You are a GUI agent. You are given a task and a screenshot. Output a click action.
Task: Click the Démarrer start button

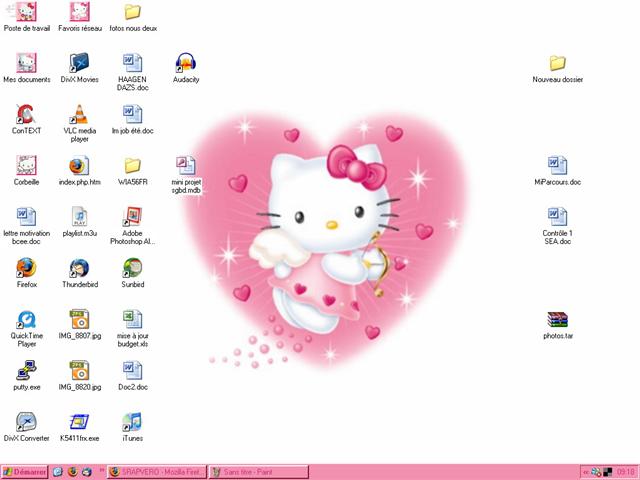[x=24, y=471]
